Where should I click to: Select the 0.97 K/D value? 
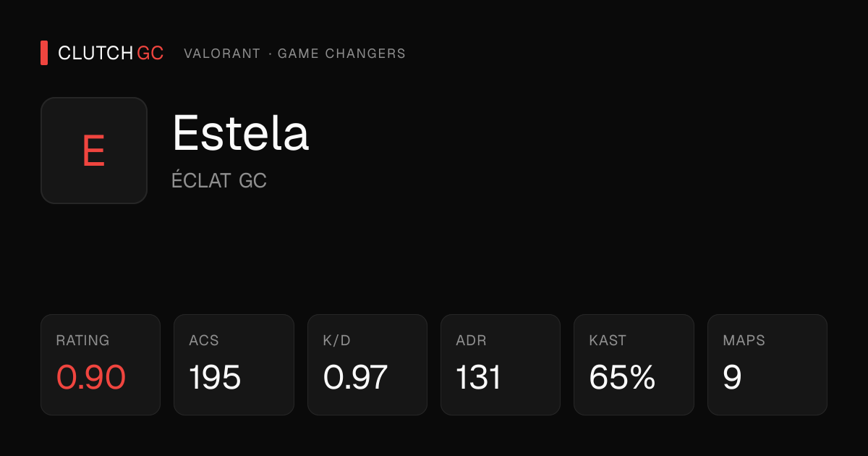coord(356,377)
